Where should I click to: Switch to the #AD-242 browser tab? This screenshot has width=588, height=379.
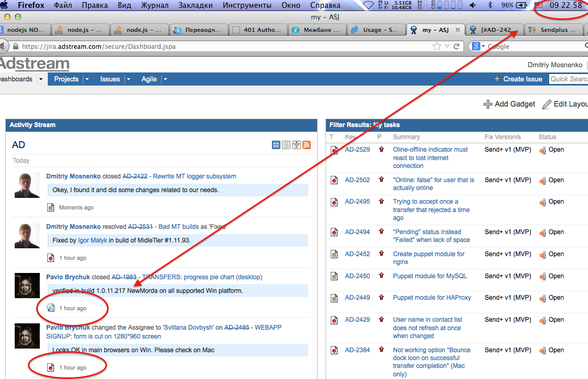coord(493,30)
